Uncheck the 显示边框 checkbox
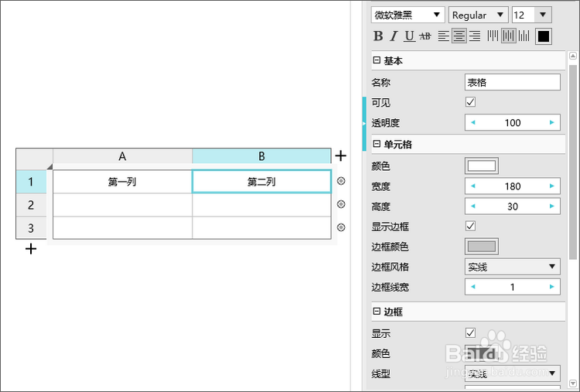The width and height of the screenshot is (580, 392). [x=470, y=226]
